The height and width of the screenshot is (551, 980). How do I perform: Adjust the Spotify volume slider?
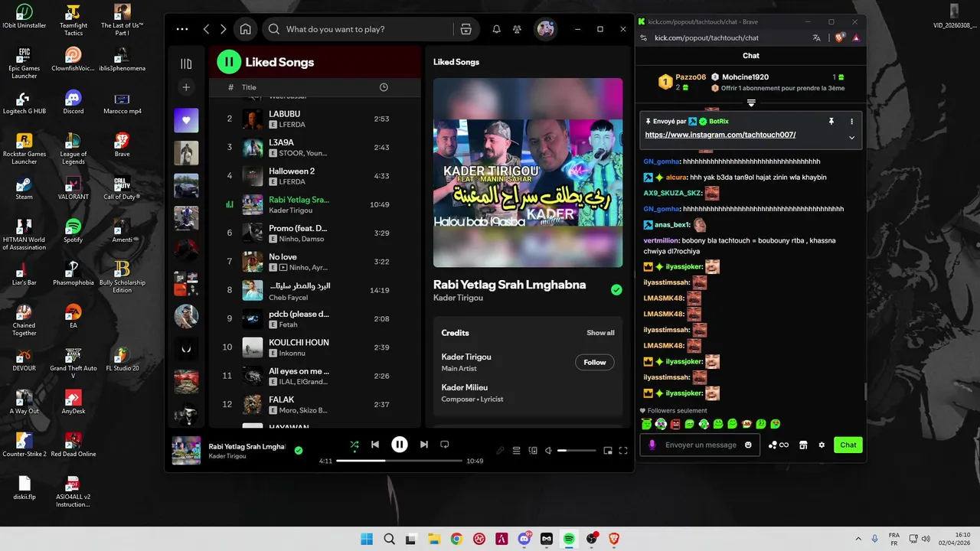tap(575, 451)
